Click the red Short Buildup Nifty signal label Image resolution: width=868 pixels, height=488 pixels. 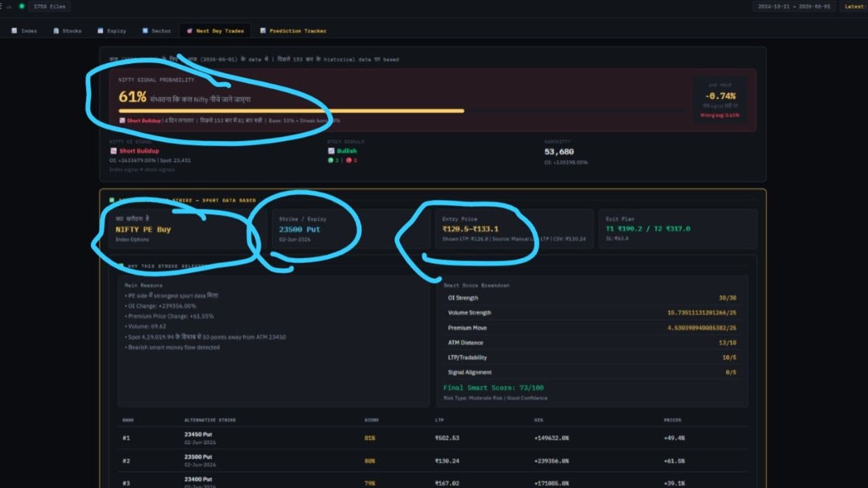click(x=139, y=151)
